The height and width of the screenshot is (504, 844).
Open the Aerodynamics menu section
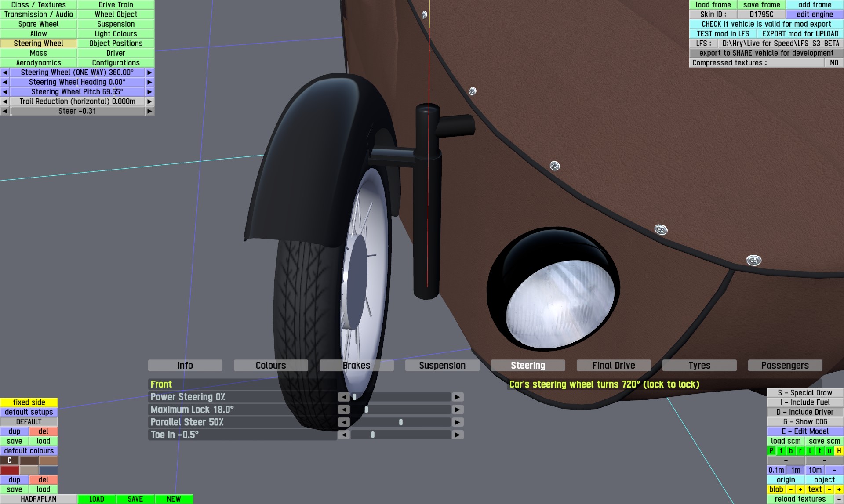pos(39,63)
